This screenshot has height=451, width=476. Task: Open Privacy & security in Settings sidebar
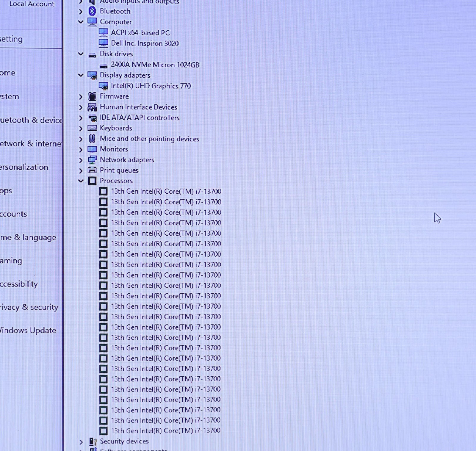click(29, 307)
